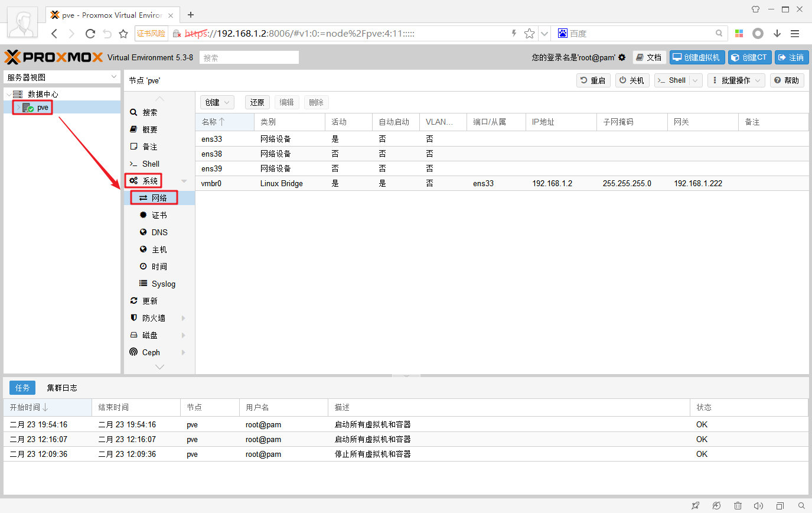The height and width of the screenshot is (513, 812).
Task: Select the 网络 network menu item
Action: click(159, 198)
